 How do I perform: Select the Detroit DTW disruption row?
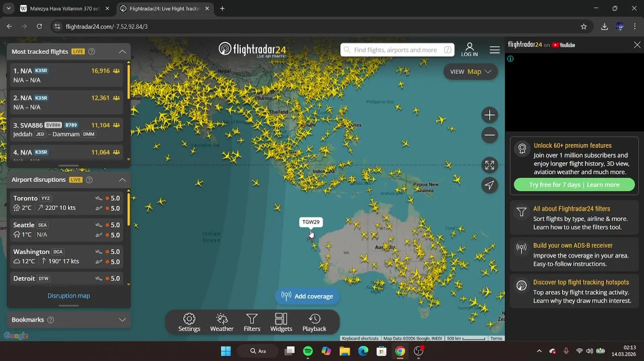pyautogui.click(x=67, y=279)
